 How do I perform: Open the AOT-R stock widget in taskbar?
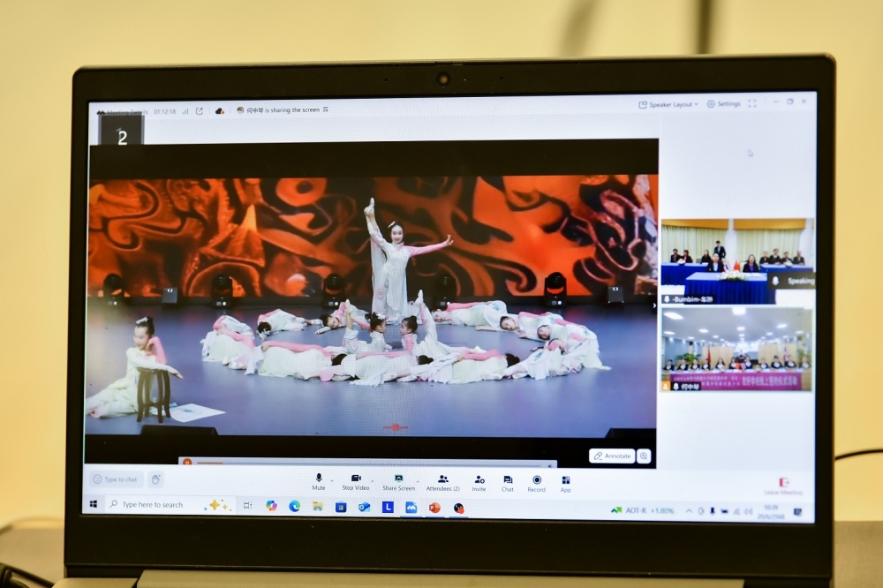(x=643, y=510)
